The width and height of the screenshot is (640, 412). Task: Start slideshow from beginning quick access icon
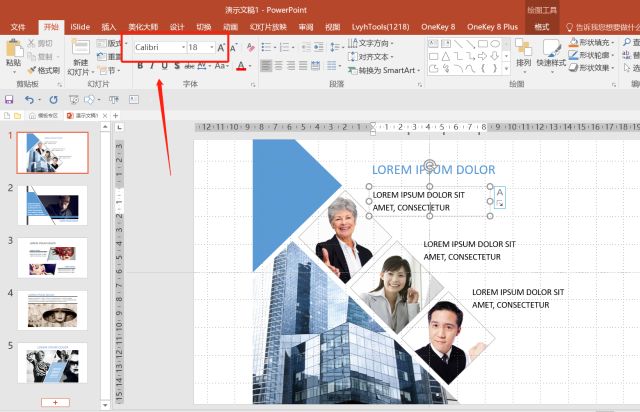(73, 99)
